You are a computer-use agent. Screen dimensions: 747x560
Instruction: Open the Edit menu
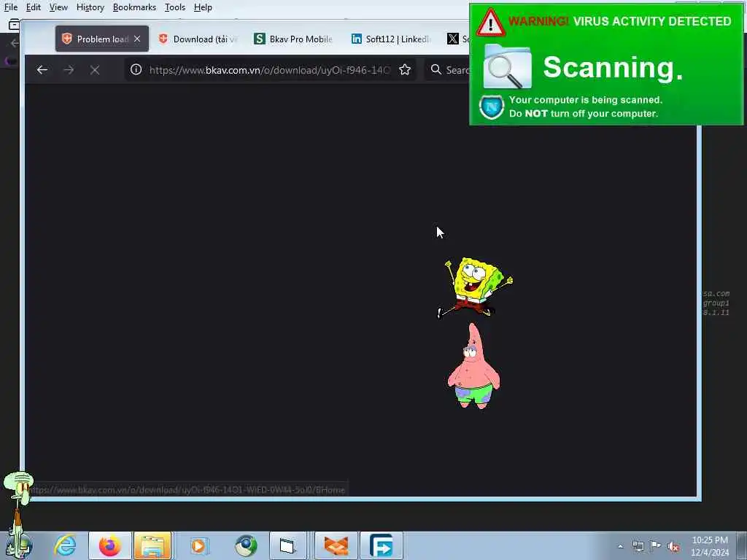[x=33, y=7]
